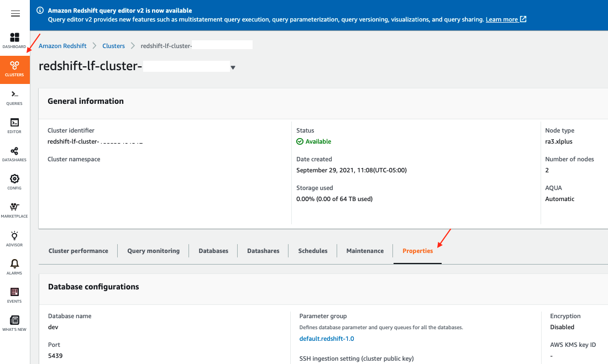Click the AQUA Automatic value

click(x=559, y=199)
